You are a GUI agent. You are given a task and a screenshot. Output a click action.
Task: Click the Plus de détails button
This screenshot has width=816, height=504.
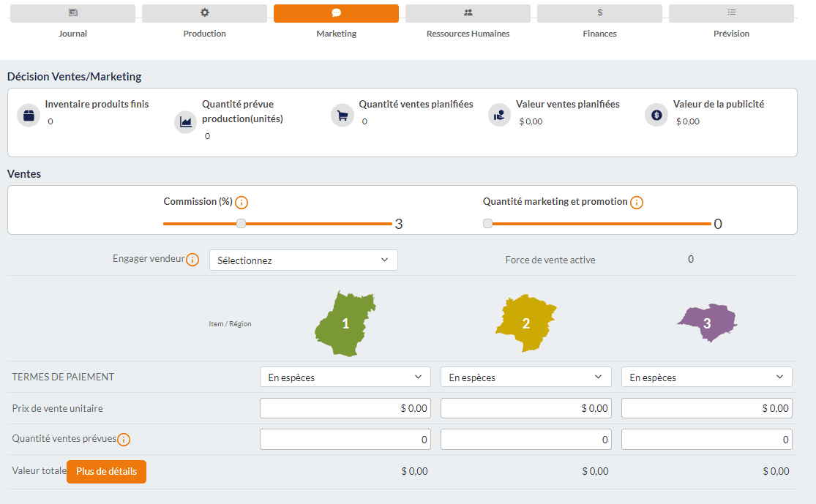(106, 472)
